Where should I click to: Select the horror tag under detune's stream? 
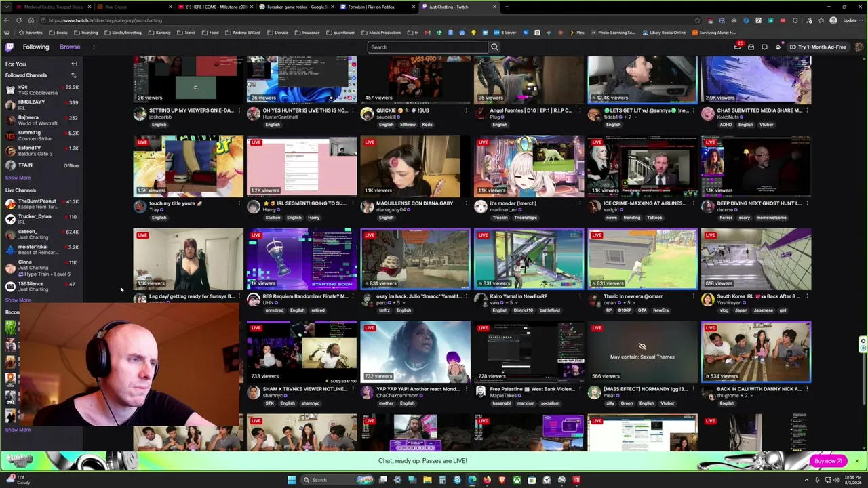(x=726, y=218)
